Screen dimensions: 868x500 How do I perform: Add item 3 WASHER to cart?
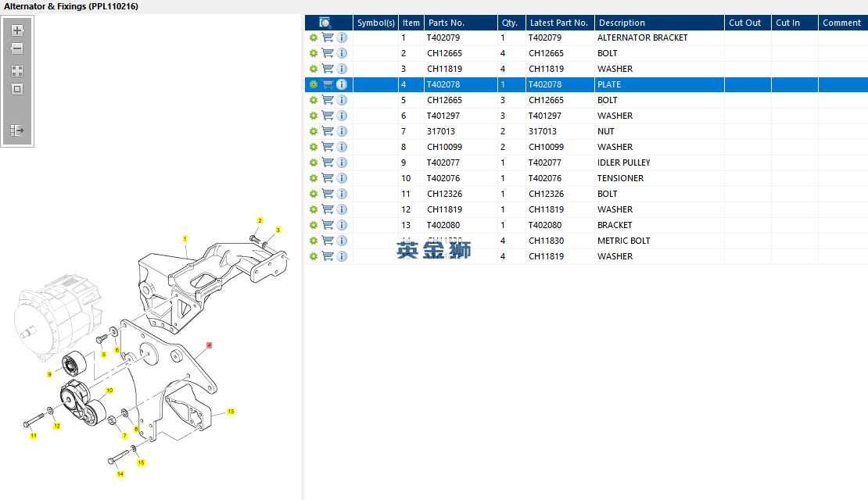click(x=328, y=69)
